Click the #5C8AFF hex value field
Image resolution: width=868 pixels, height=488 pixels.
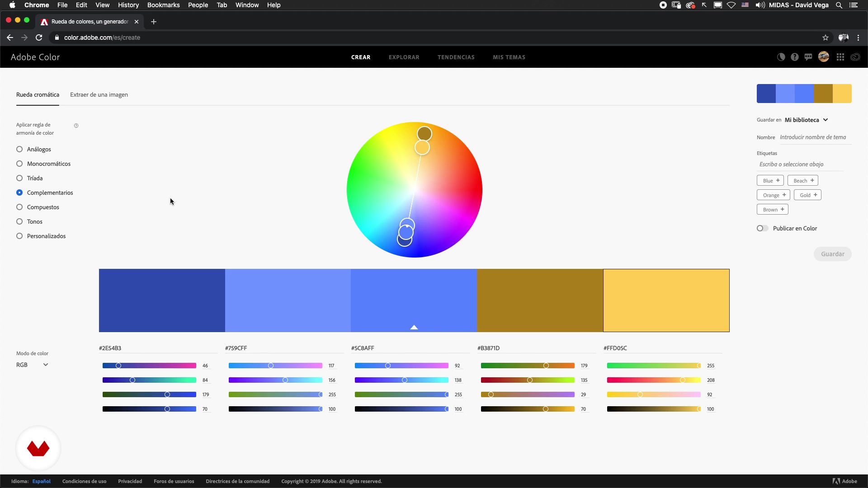[x=410, y=348]
